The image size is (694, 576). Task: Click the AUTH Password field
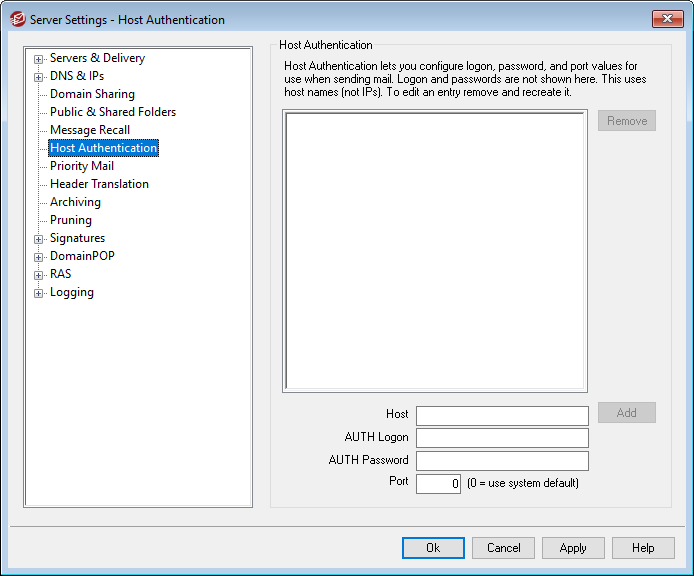point(502,461)
